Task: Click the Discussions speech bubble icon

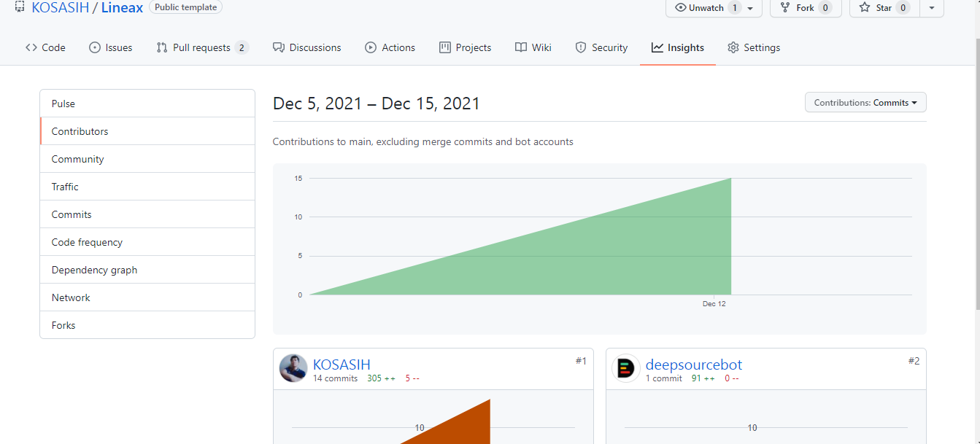Action: click(279, 47)
